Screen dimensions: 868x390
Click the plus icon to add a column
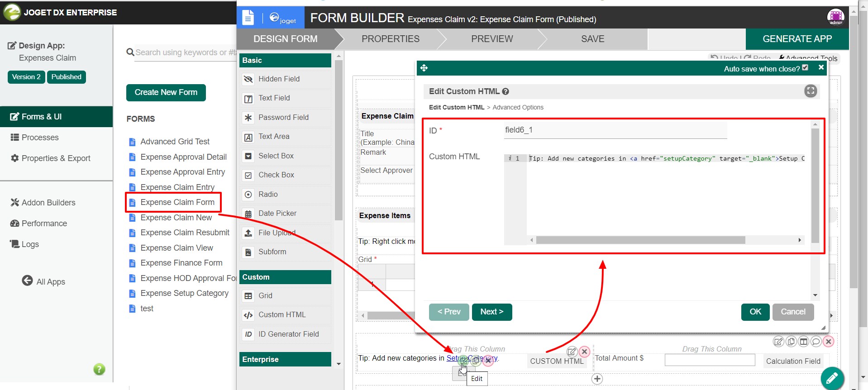(597, 379)
